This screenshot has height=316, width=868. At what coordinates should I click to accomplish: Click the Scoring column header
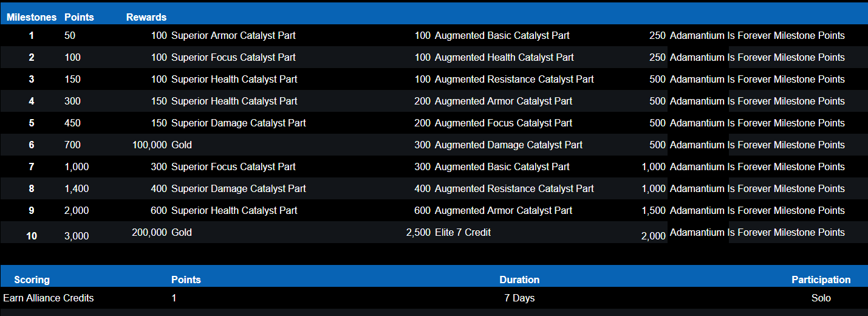click(32, 280)
